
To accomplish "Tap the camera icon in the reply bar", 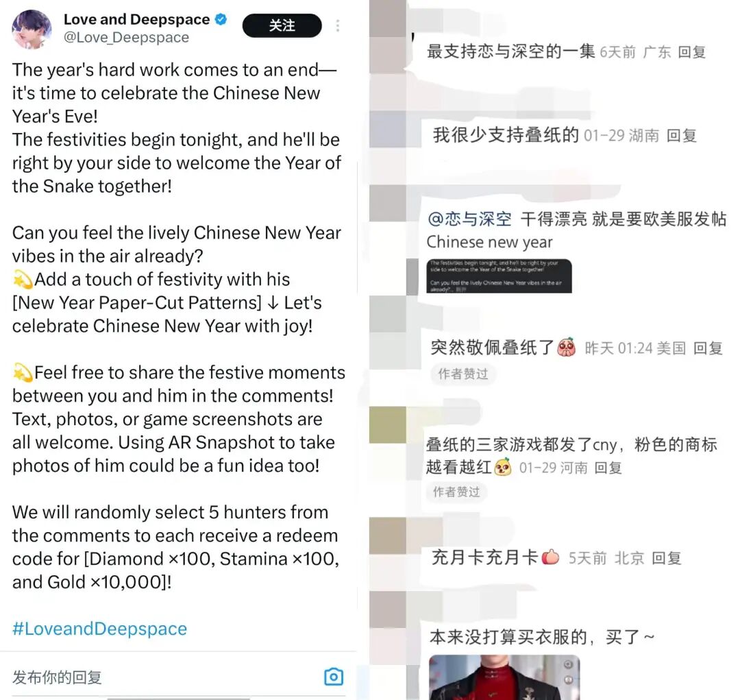I will [334, 677].
